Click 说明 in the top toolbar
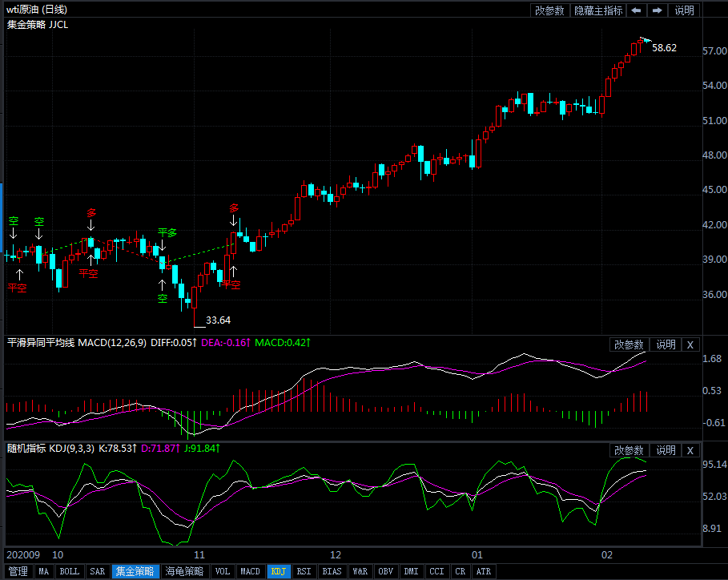 click(x=684, y=10)
